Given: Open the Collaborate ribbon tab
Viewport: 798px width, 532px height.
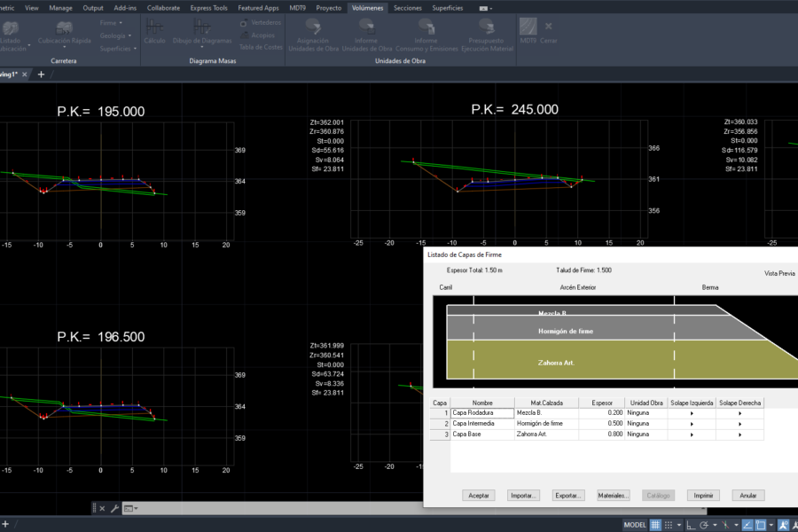Looking at the screenshot, I should [163, 8].
